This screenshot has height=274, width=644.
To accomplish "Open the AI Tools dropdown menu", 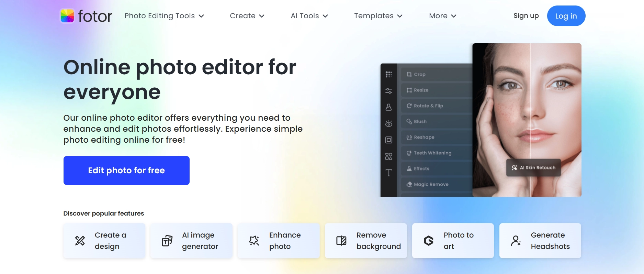I will tap(309, 16).
